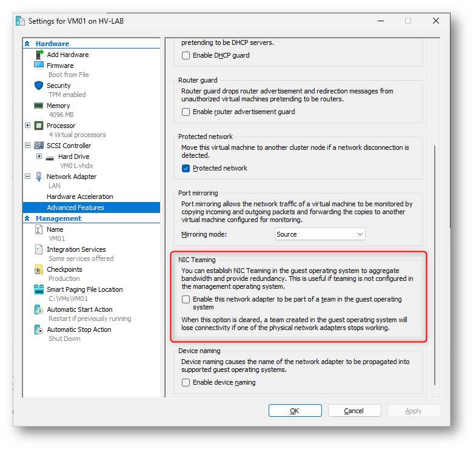
Task: Click Restart if previously running text
Action: tap(90, 319)
